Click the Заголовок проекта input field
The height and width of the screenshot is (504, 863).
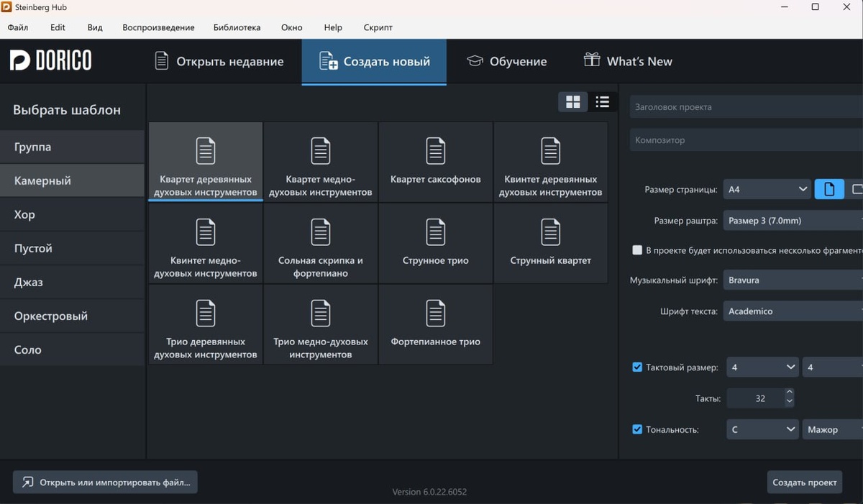pyautogui.click(x=746, y=107)
